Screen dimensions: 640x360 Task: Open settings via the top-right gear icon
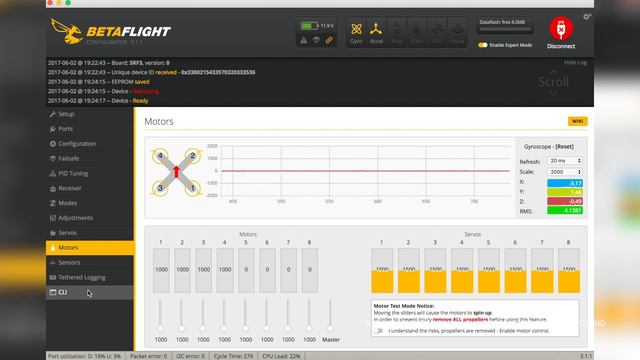click(x=587, y=17)
